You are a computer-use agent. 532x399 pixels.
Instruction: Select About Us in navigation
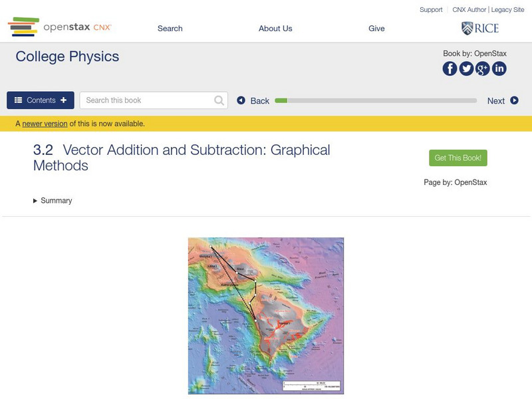(x=275, y=29)
